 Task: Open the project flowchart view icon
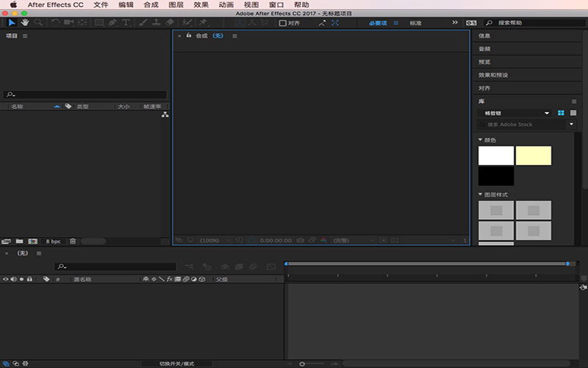pos(165,115)
